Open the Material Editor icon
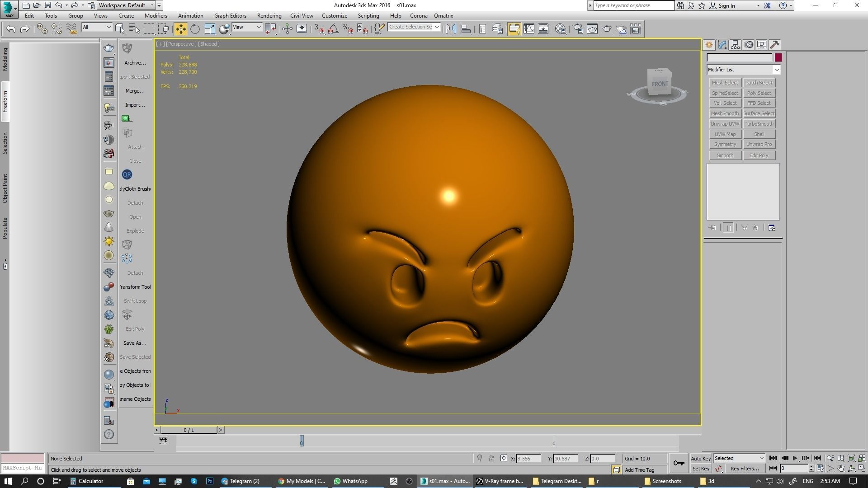Screen dimensions: 868x488 561,29
